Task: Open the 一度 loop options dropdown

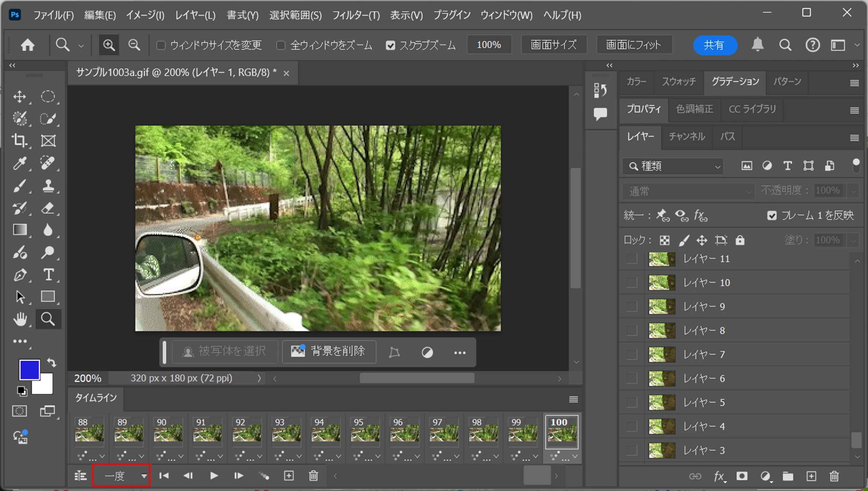Action: pos(121,476)
